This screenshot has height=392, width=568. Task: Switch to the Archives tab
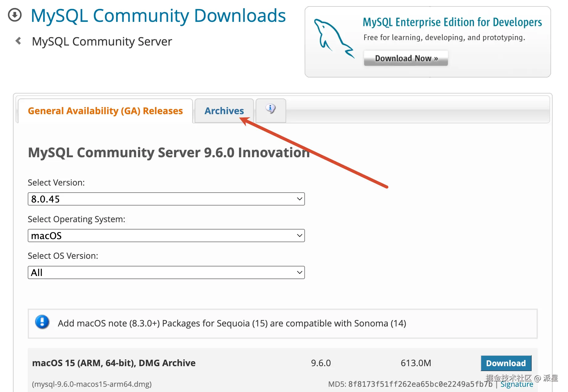[x=224, y=111]
